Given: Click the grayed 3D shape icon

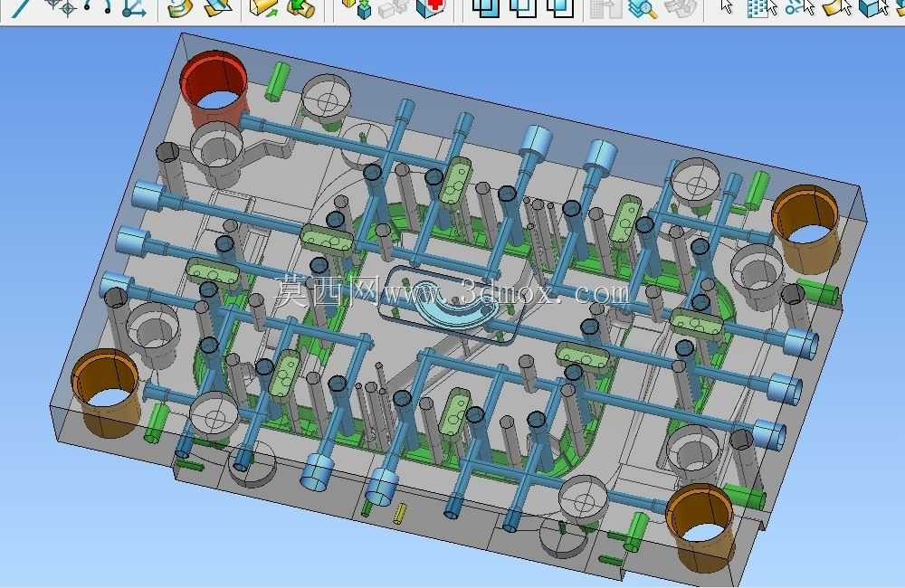Looking at the screenshot, I should click(x=681, y=7).
